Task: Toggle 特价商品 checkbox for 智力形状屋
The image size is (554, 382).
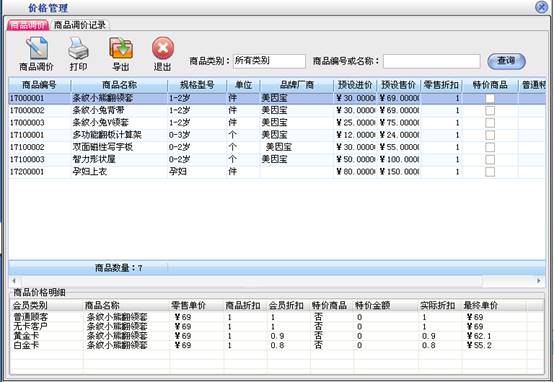Action: coord(490,159)
